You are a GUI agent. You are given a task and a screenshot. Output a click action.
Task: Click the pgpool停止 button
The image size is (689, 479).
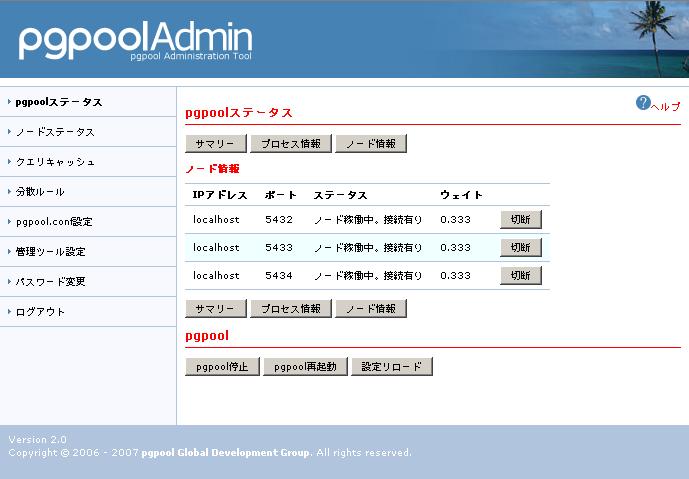222,367
